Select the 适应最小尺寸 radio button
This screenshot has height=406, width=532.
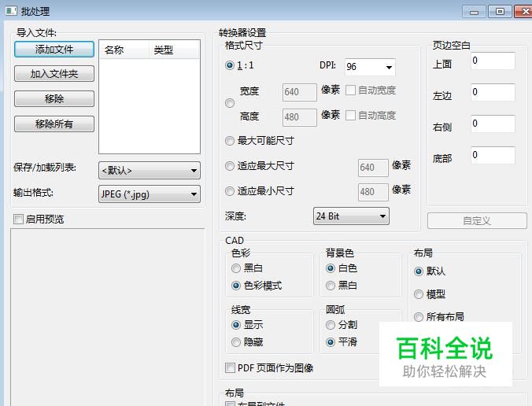coord(230,191)
